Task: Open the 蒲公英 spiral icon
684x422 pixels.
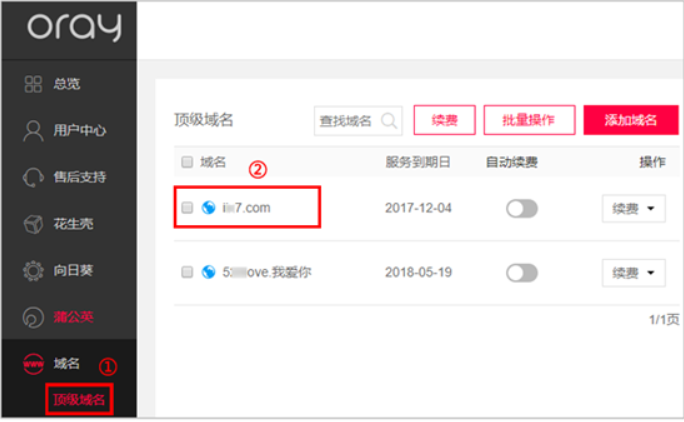Action: click(x=33, y=317)
